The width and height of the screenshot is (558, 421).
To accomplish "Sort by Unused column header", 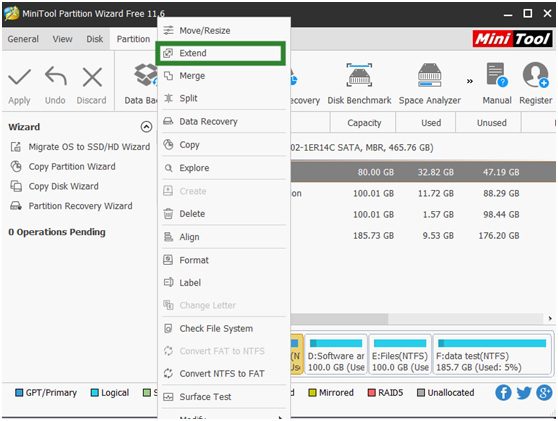I will click(489, 123).
